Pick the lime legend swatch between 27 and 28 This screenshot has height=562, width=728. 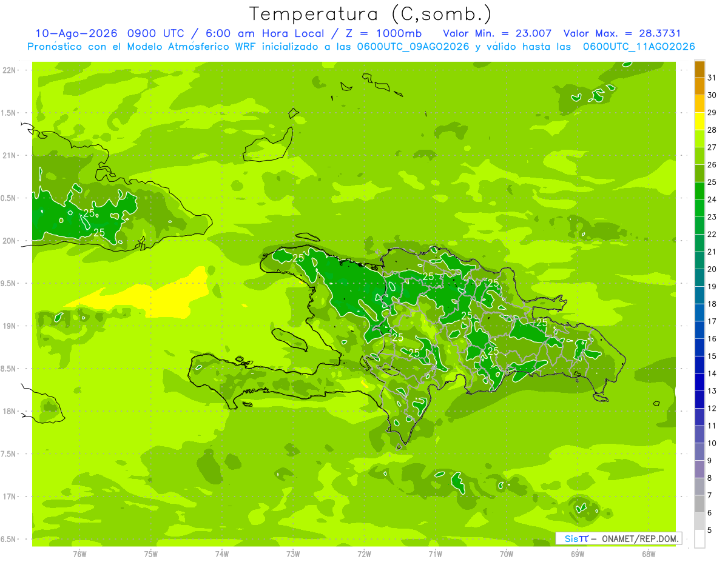click(x=699, y=139)
